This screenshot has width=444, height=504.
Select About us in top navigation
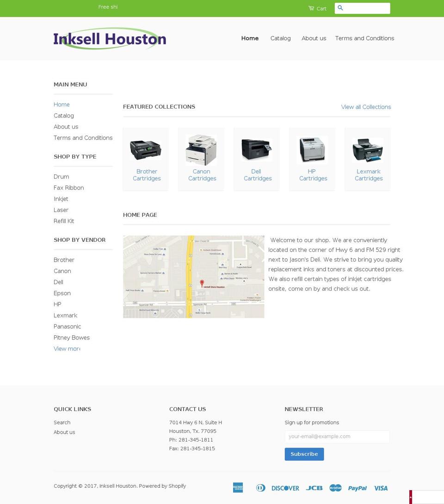314,38
